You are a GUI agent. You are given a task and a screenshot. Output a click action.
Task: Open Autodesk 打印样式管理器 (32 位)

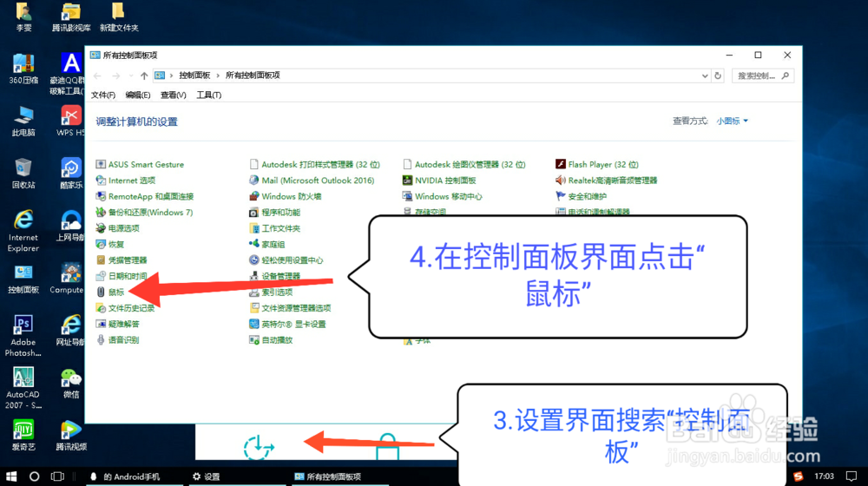click(x=314, y=164)
